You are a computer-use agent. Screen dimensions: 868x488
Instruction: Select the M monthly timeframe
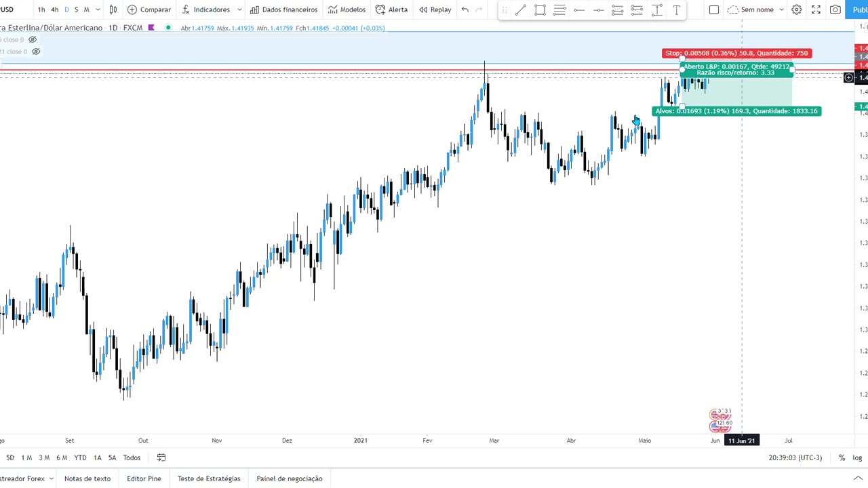tap(86, 9)
